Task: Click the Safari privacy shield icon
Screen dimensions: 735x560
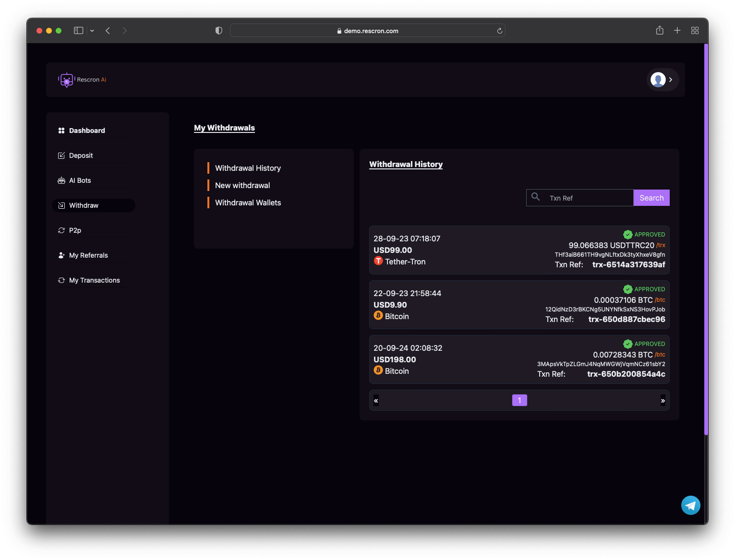Action: 219,31
